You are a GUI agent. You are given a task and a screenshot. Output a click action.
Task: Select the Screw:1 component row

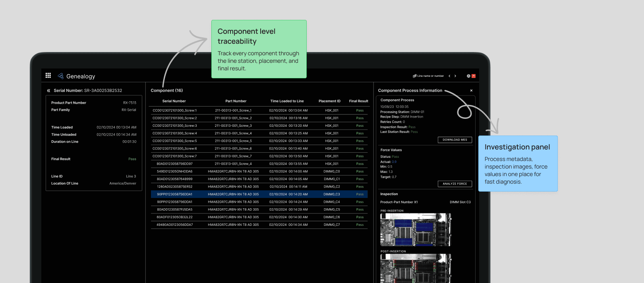[259, 110]
